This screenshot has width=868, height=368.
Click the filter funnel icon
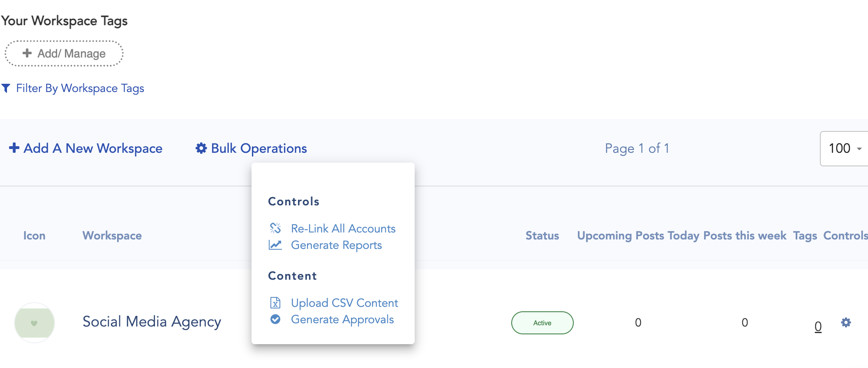[x=6, y=88]
